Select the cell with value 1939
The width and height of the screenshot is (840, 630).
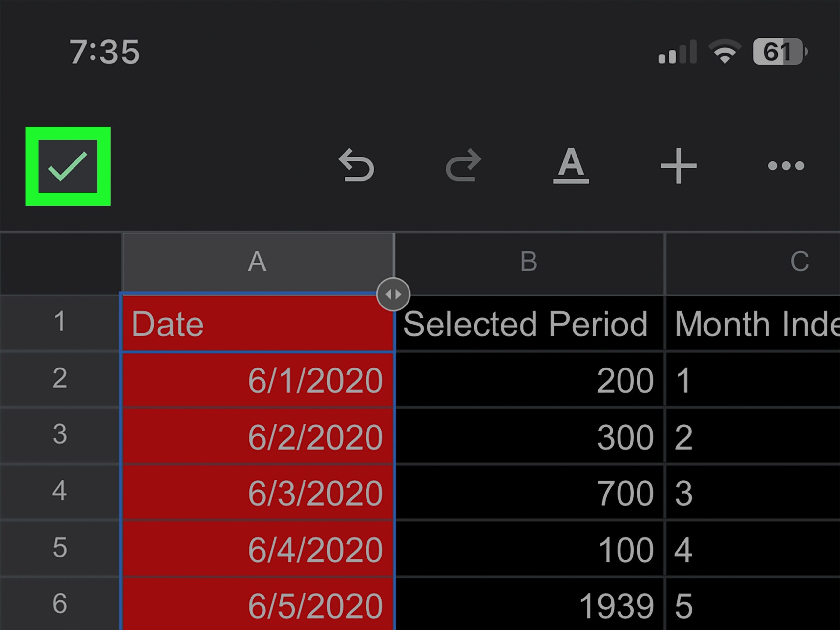pyautogui.click(x=529, y=604)
